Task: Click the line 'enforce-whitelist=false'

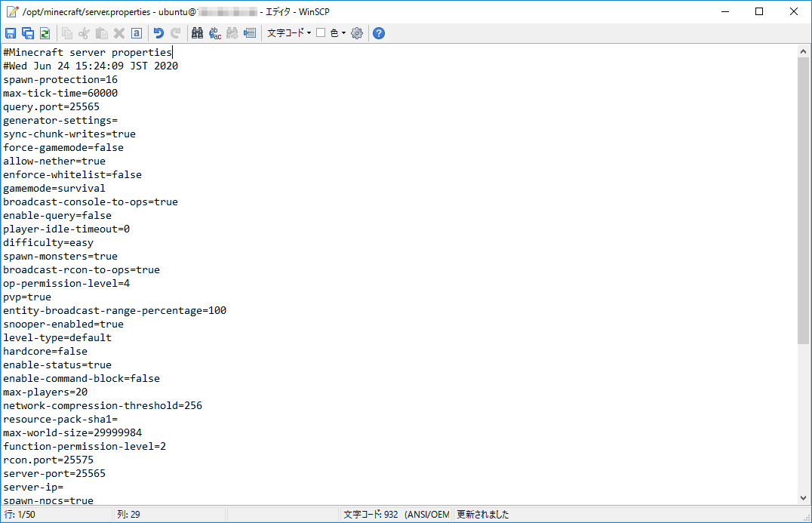Action: [72, 174]
